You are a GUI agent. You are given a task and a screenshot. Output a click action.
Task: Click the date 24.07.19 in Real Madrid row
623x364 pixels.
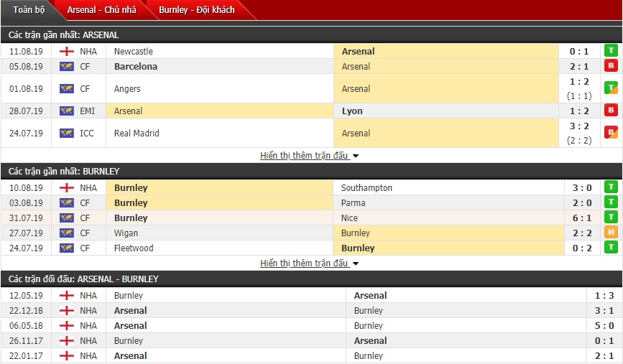pos(26,133)
